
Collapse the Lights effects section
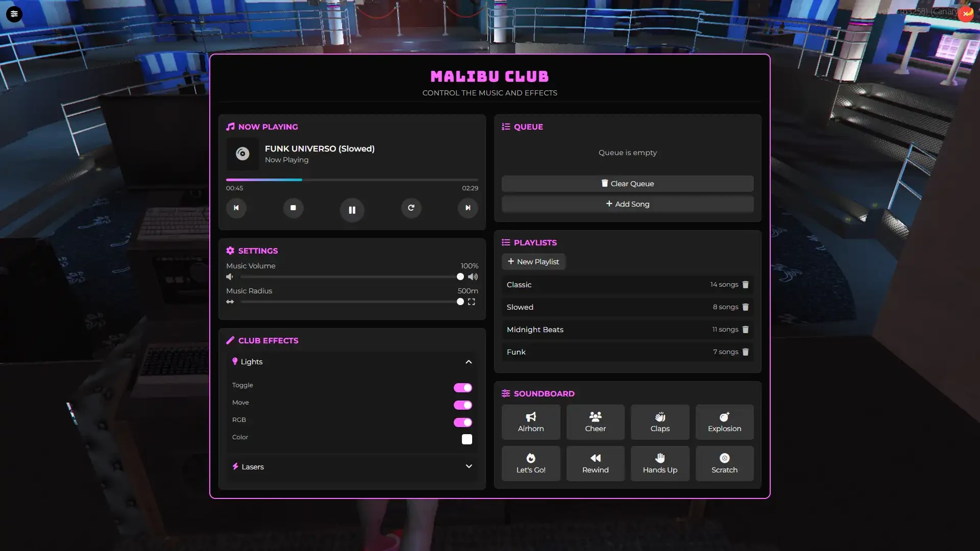coord(469,362)
